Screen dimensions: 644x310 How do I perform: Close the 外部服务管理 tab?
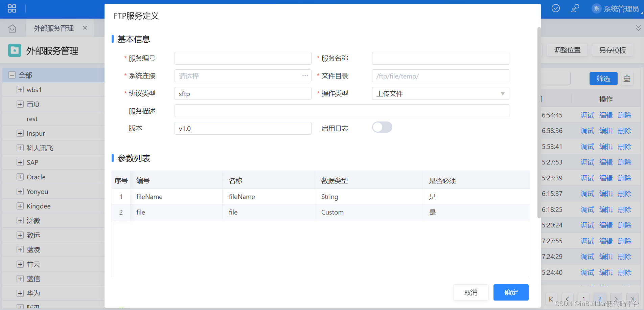(x=85, y=28)
